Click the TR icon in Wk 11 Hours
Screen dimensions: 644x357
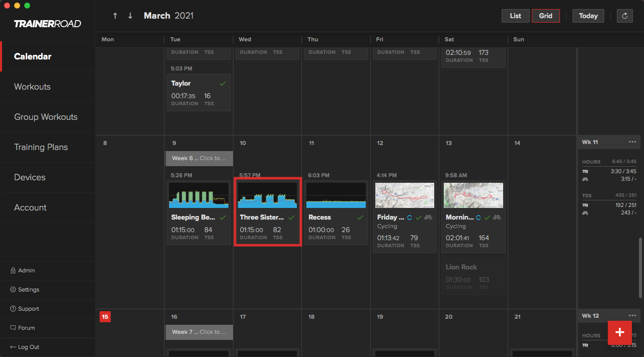coord(585,171)
